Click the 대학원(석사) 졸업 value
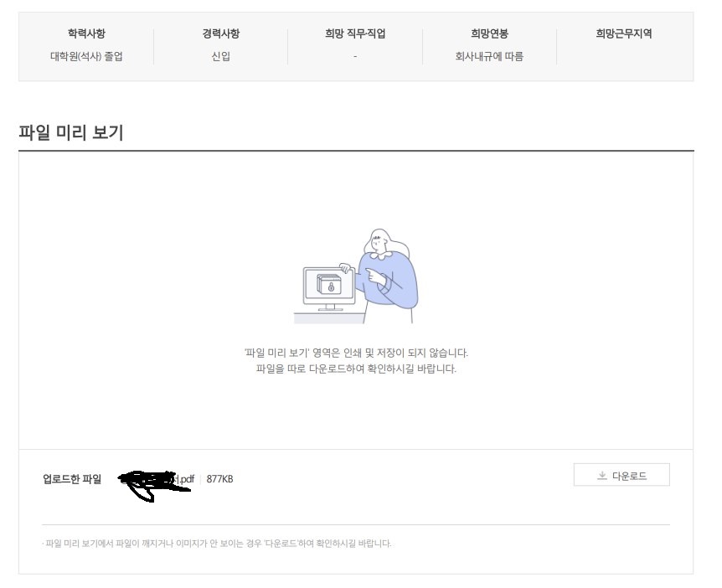Screen dimensions: 722x588 tap(86, 56)
